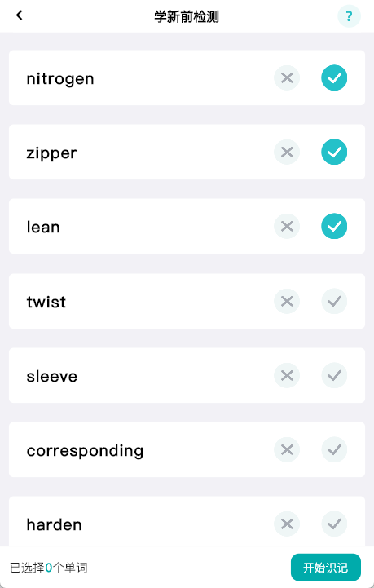Viewport: 374px width, 588px height.
Task: Mark corresponding as unknown with the X
Action: point(287,449)
